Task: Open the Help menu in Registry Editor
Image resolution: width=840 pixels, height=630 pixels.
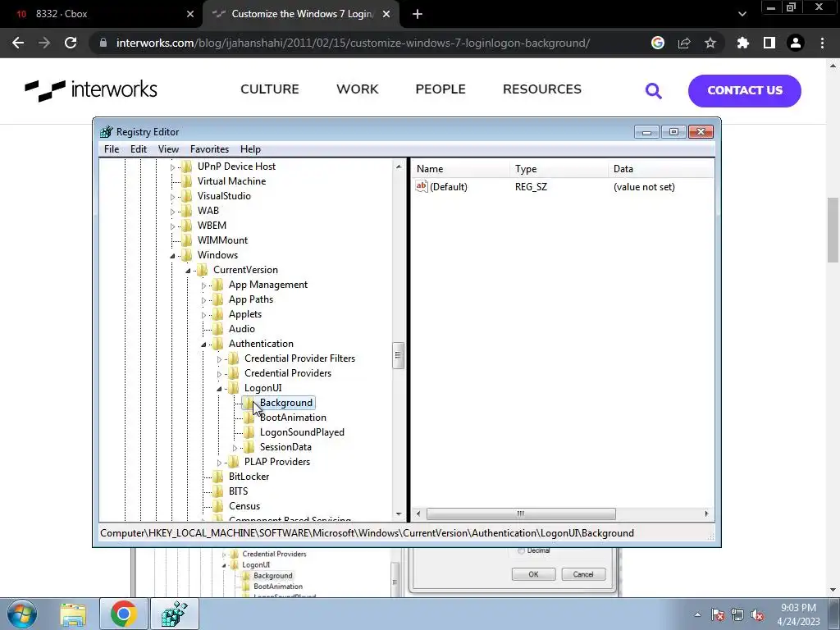Action: [x=250, y=149]
